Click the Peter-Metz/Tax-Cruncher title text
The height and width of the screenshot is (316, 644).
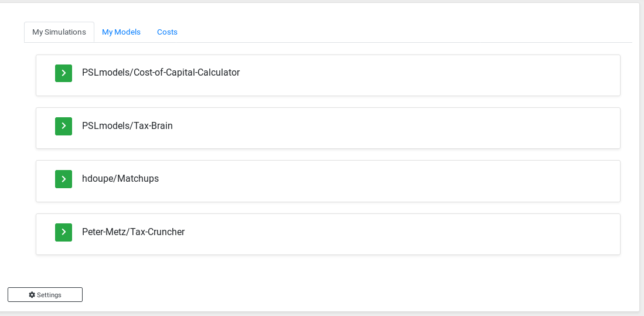(133, 232)
